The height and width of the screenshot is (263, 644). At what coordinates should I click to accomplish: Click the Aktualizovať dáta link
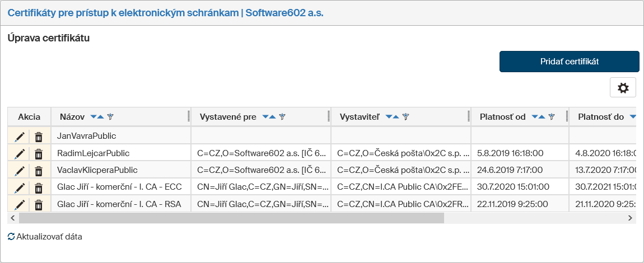click(49, 237)
